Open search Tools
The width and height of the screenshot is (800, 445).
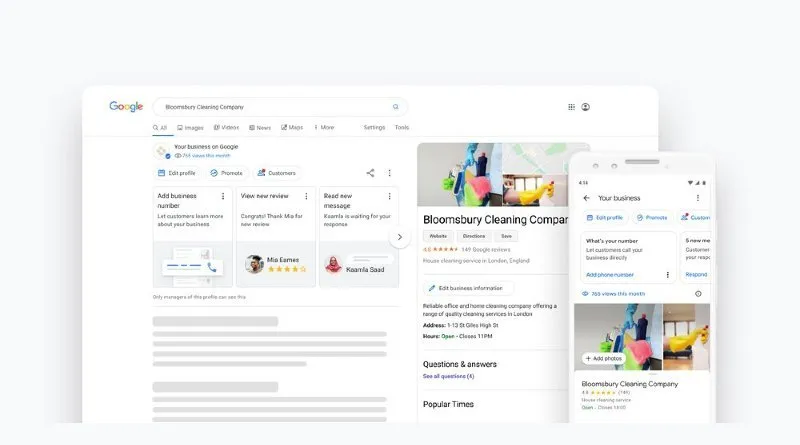(x=402, y=128)
